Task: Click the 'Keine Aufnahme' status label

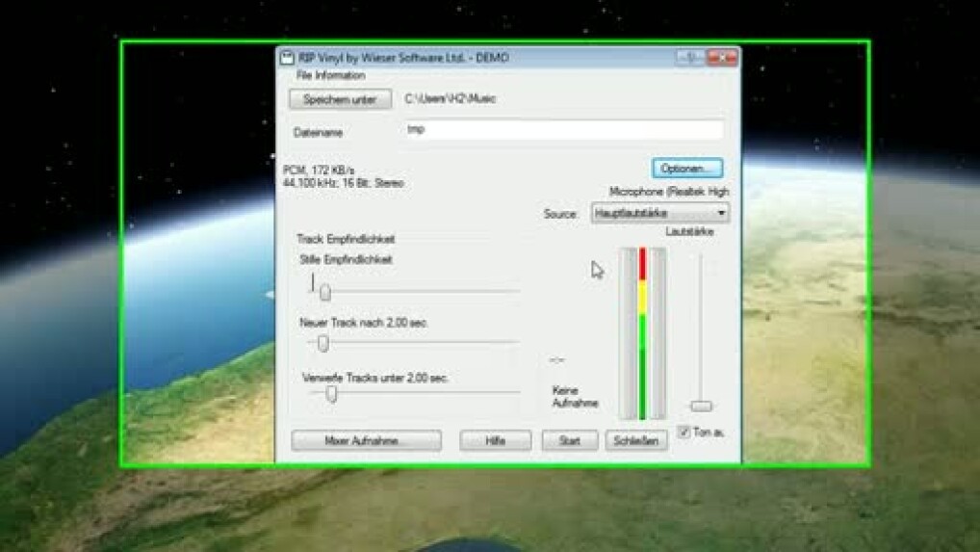Action: pos(575,397)
